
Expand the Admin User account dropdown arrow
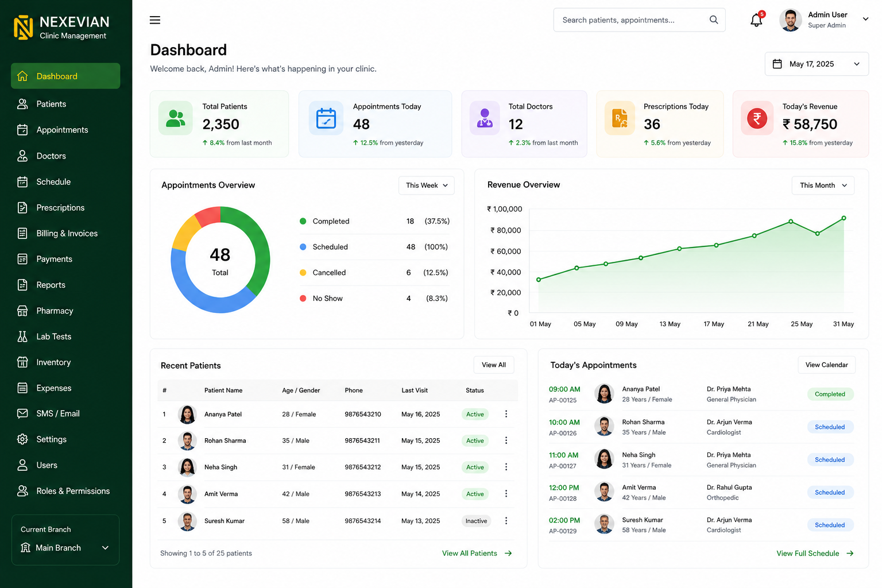(x=865, y=19)
